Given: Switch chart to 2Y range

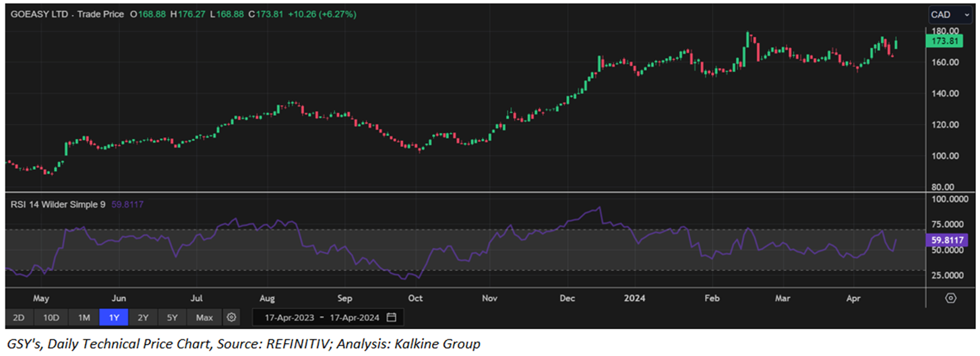Looking at the screenshot, I should 142,317.
